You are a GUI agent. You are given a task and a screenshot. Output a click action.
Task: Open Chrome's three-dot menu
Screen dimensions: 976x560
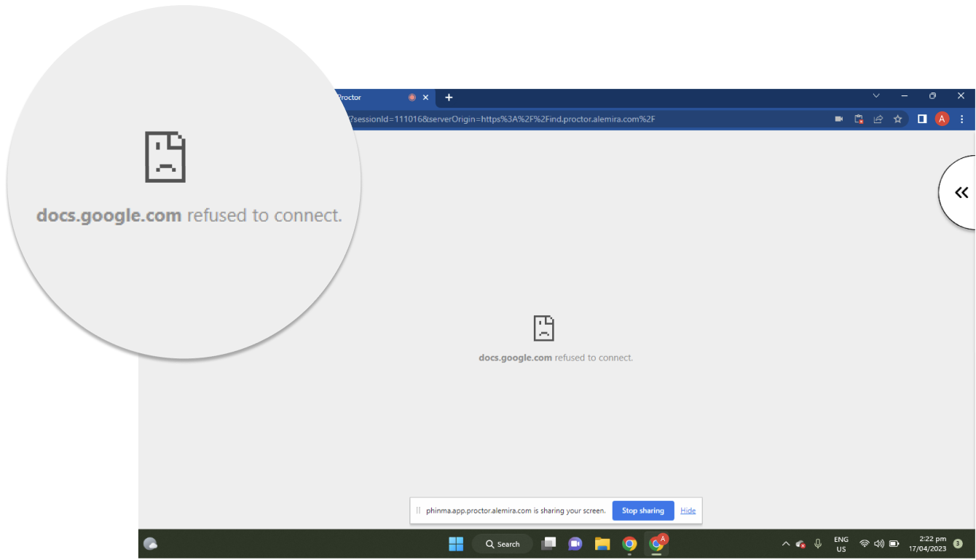pyautogui.click(x=962, y=119)
